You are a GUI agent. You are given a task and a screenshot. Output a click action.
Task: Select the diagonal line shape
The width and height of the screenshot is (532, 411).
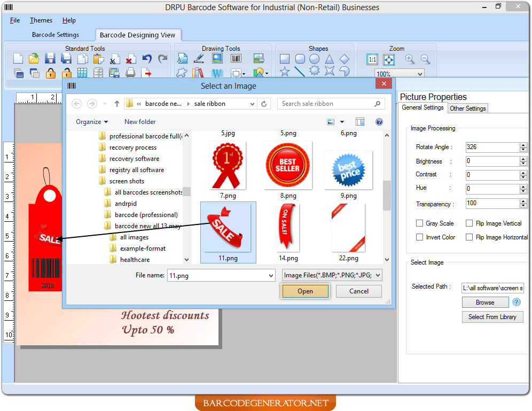(300, 72)
